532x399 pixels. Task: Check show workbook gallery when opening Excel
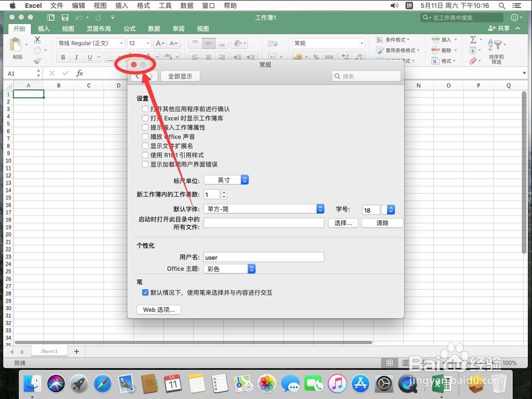tap(145, 118)
